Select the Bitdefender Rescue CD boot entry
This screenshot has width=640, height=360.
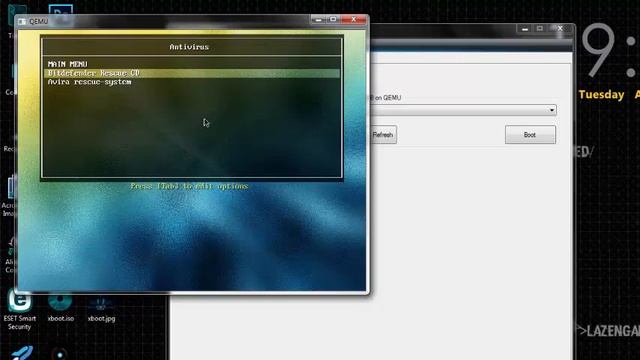click(x=191, y=73)
